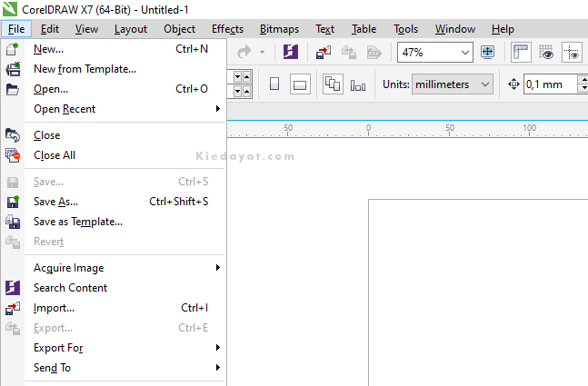Image resolution: width=588 pixels, height=386 pixels.
Task: Open the 47% zoom level dropdown
Action: pos(465,52)
